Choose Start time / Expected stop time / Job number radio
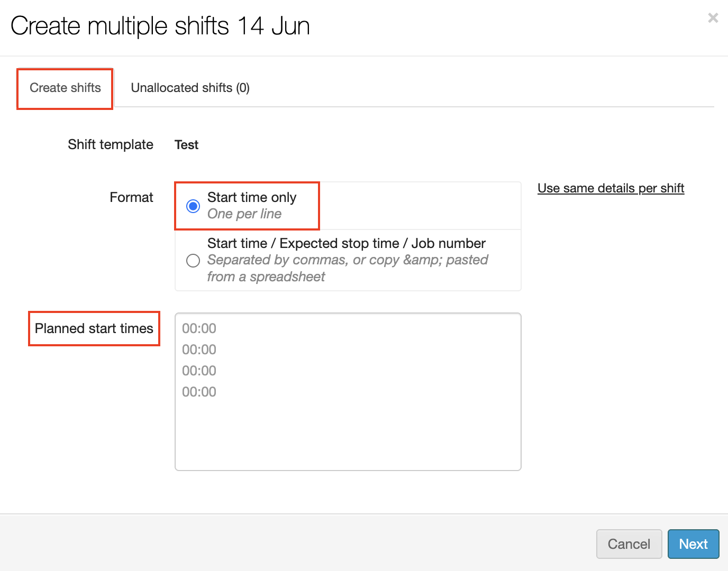The width and height of the screenshot is (728, 571). click(x=193, y=260)
